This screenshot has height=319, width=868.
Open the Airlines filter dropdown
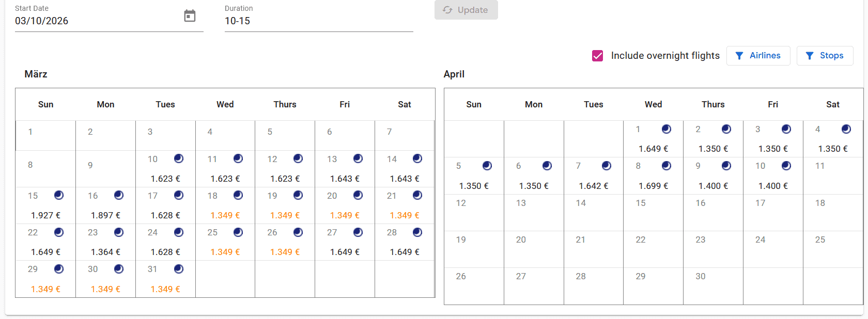(x=758, y=56)
